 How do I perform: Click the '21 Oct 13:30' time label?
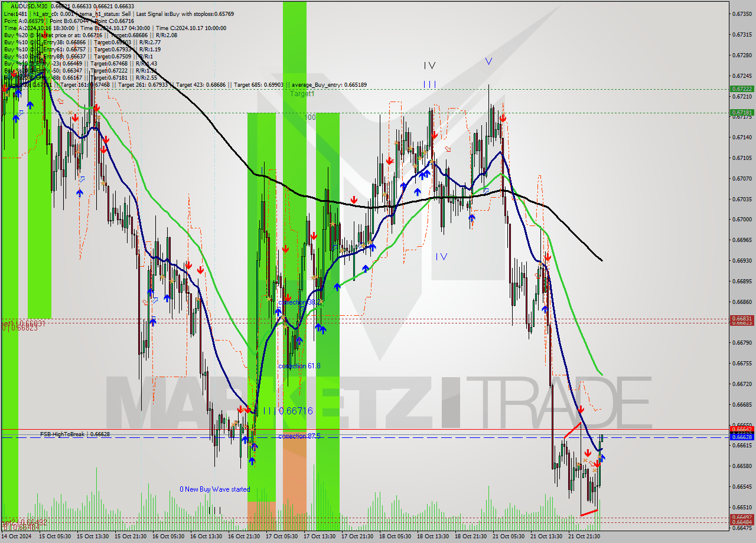point(547,537)
